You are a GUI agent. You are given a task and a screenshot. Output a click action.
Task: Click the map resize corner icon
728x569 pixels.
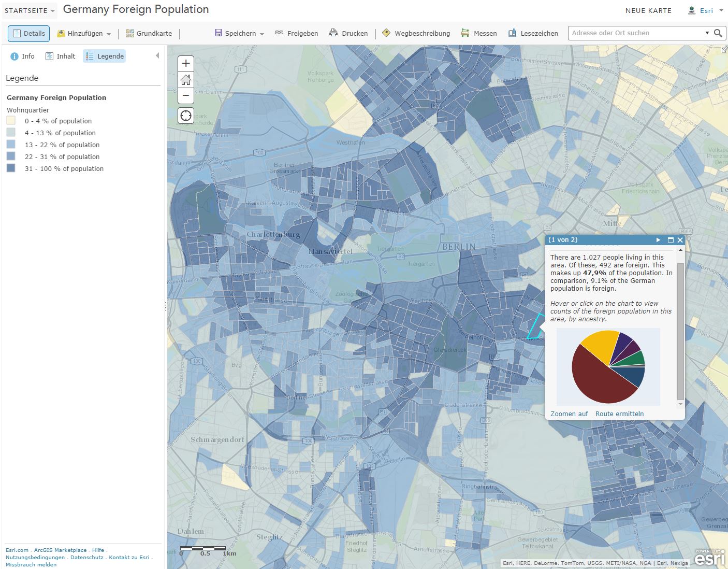[x=724, y=50]
